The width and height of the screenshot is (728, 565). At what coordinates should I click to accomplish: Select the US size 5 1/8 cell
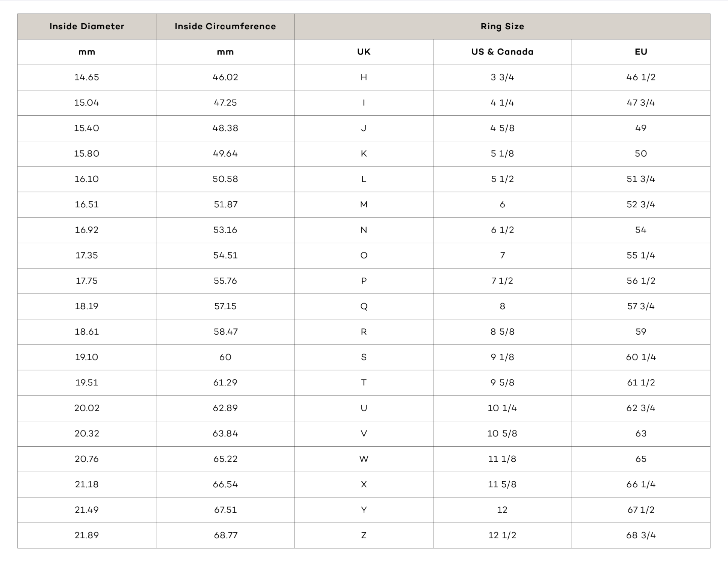tap(502, 154)
